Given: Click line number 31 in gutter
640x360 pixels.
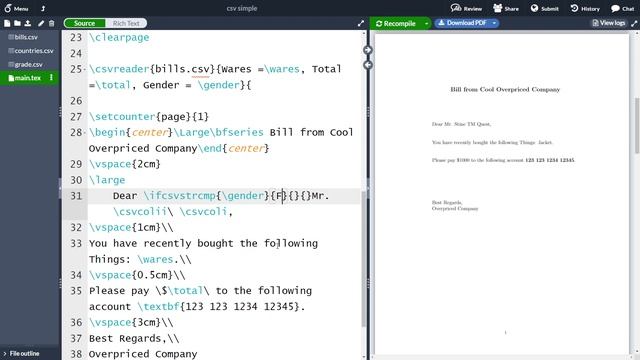Looking at the screenshot, I should tap(76, 196).
